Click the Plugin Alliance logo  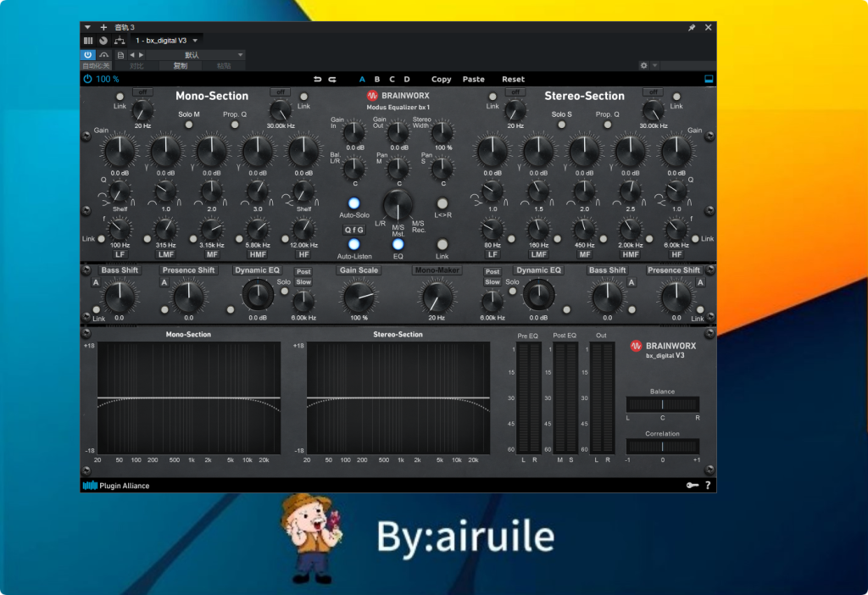(x=116, y=486)
